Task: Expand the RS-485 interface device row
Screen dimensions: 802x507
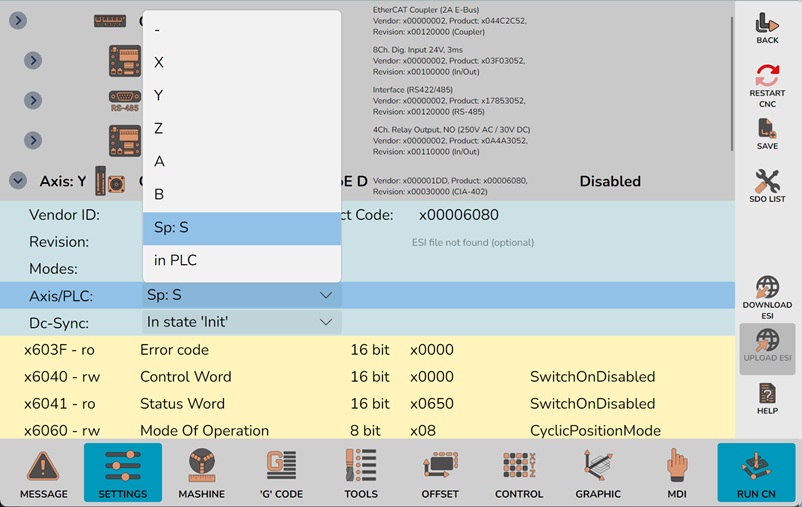Action: click(33, 101)
